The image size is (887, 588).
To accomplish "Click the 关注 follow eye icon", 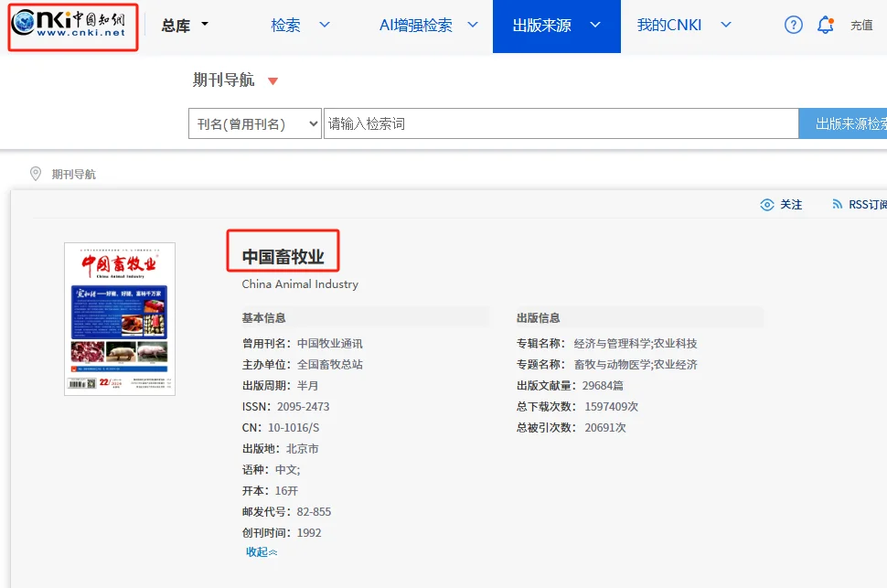I will (768, 205).
